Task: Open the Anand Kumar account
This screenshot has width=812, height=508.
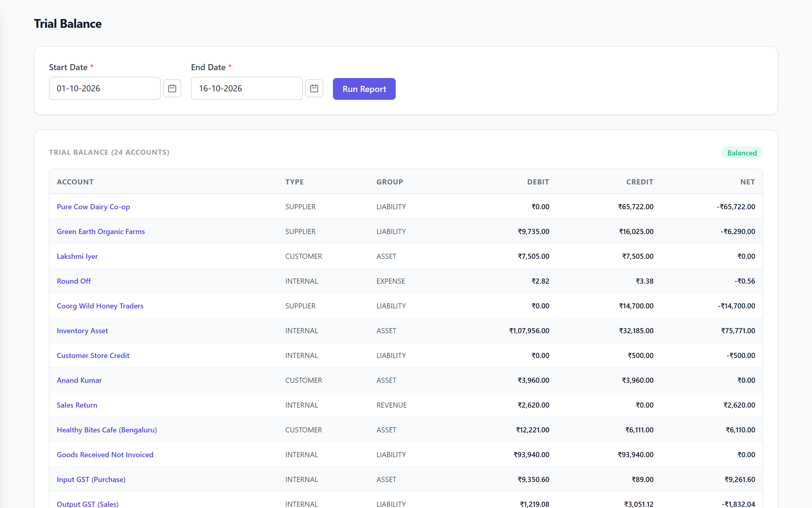Action: point(79,380)
